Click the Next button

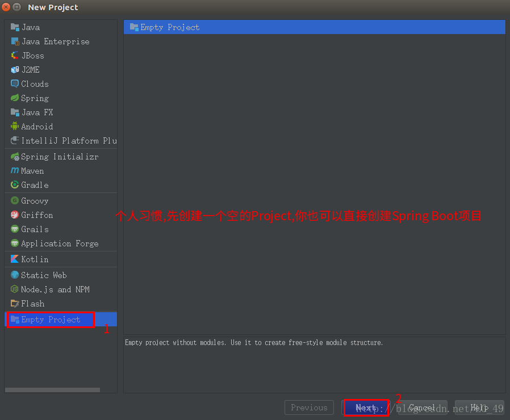366,408
